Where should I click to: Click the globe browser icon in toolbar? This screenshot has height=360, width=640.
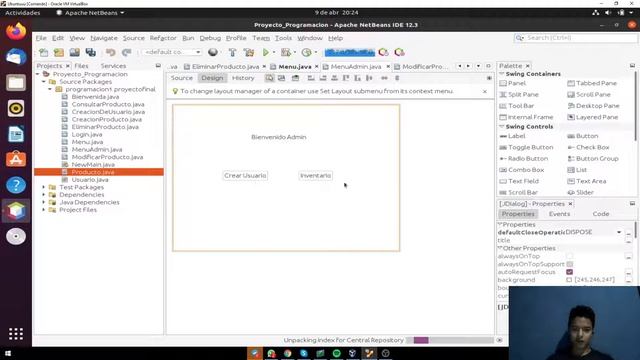pos(213,52)
